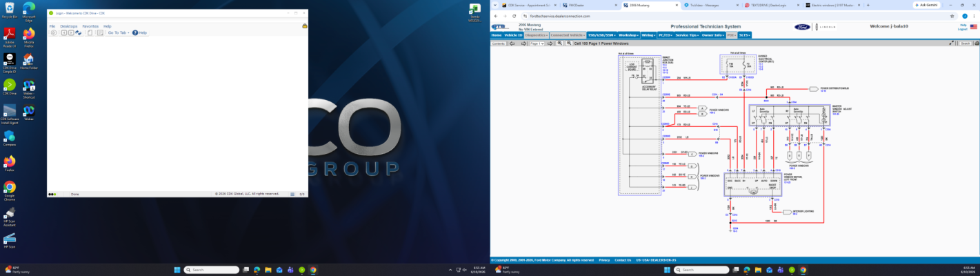The image size is (980, 276).
Task: Open Help menu in CDK Drive
Action: click(108, 26)
